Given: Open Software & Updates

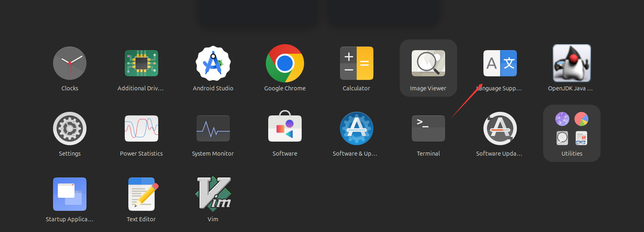Looking at the screenshot, I should tap(356, 129).
